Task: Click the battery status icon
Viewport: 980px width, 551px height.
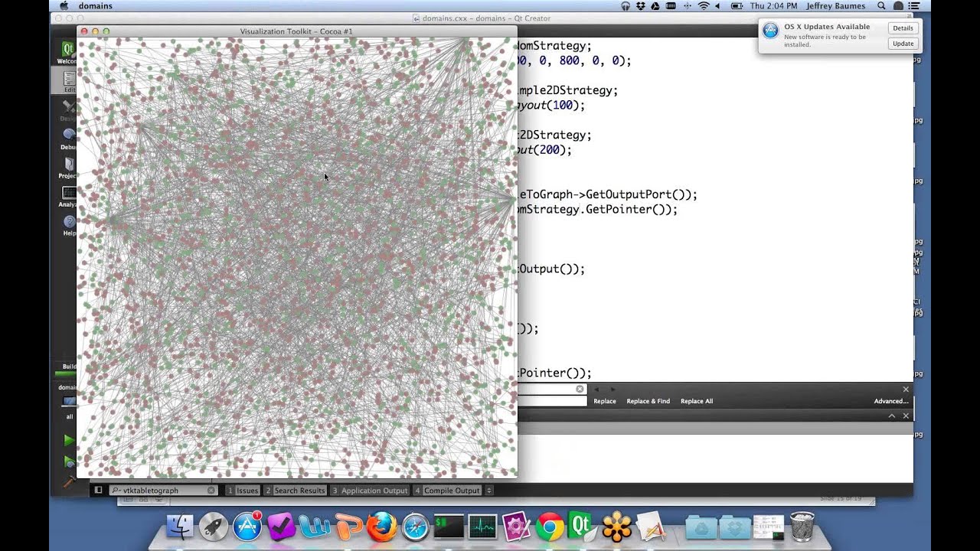Action: [x=737, y=6]
